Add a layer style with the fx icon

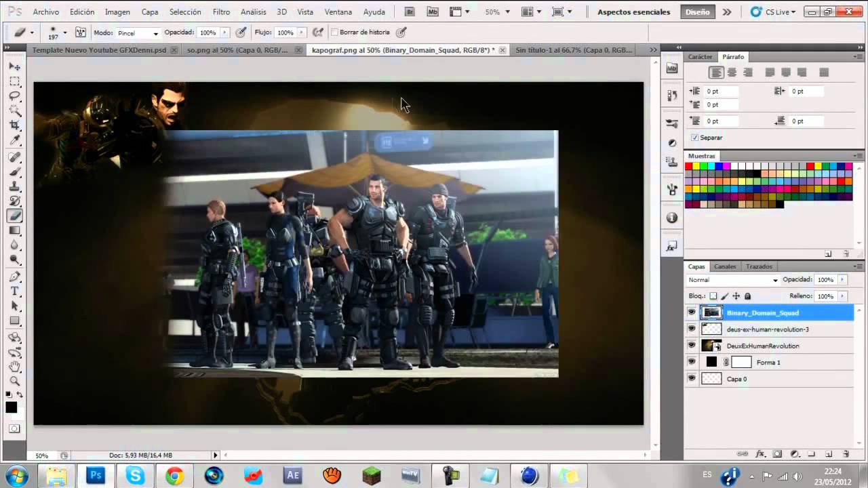point(761,454)
